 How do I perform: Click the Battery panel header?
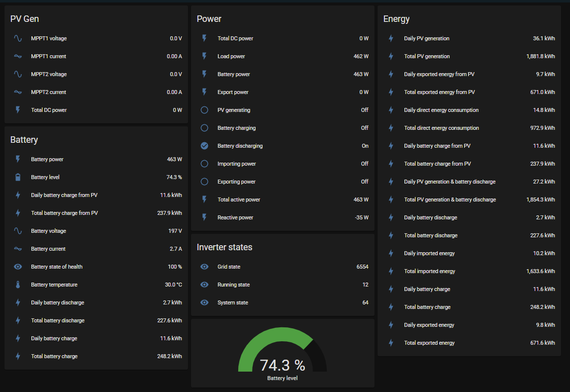(x=23, y=140)
